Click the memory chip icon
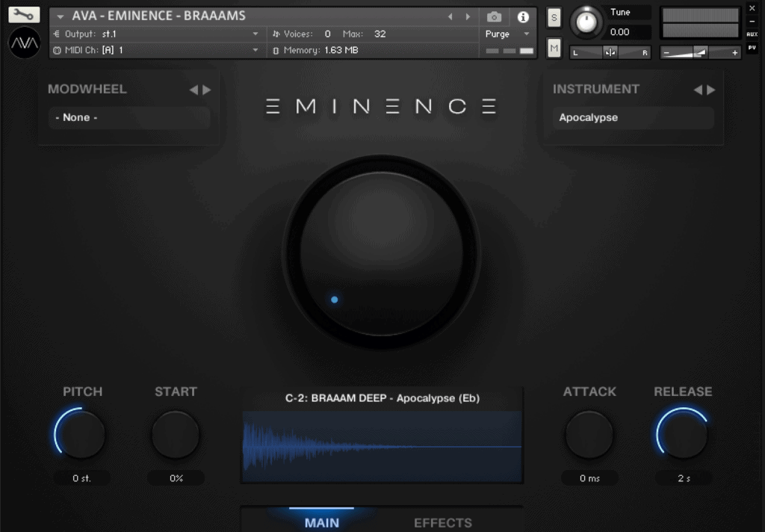The image size is (765, 532). pyautogui.click(x=276, y=50)
